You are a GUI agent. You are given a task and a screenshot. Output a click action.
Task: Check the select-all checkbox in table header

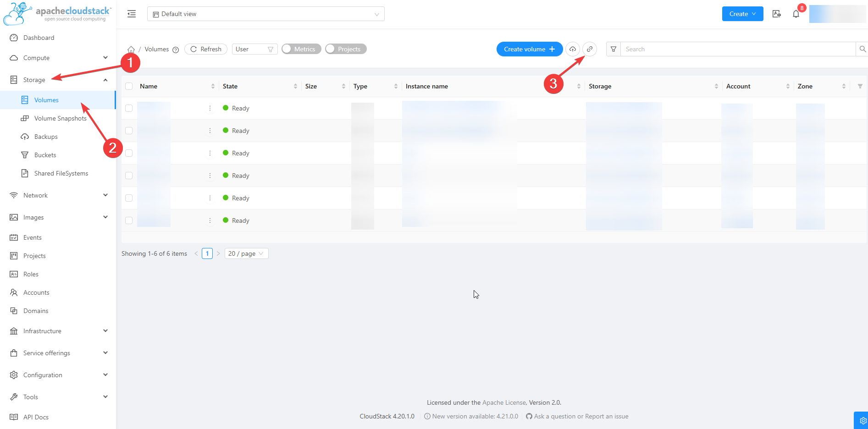pyautogui.click(x=129, y=86)
